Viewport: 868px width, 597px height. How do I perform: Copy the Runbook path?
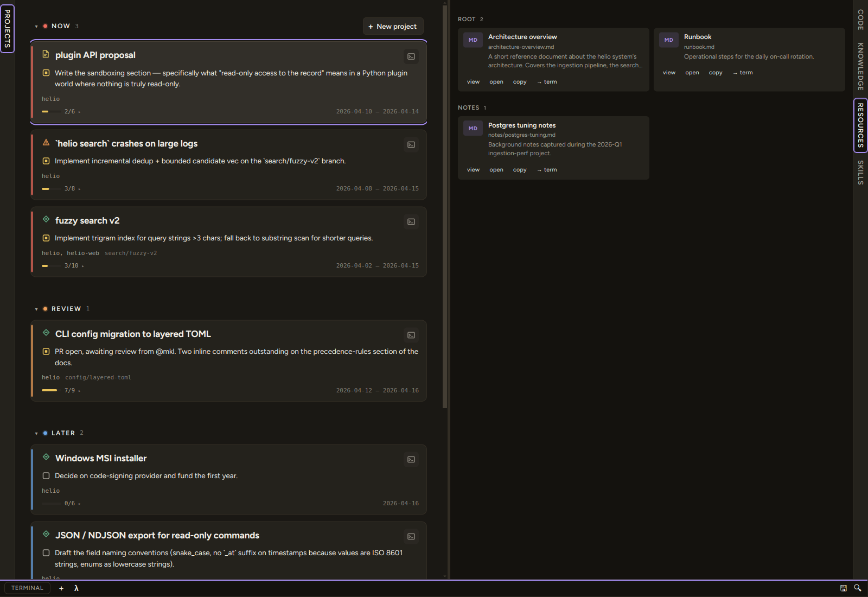tap(716, 73)
